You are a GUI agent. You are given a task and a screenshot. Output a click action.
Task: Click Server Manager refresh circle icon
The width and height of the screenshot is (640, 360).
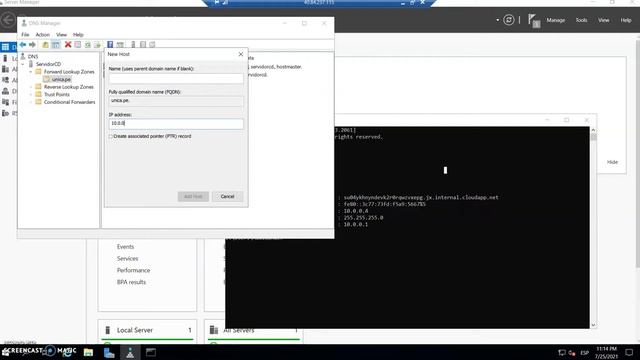[509, 20]
